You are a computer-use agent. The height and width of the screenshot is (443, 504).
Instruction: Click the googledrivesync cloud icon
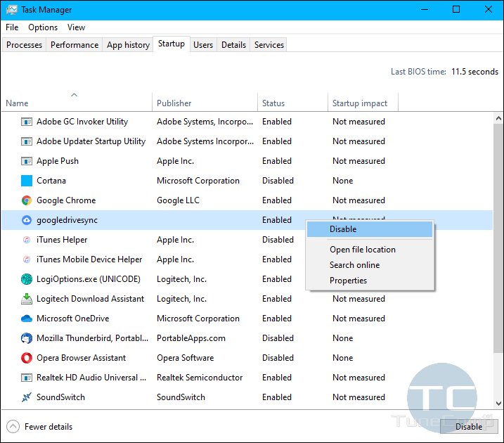[x=27, y=220]
